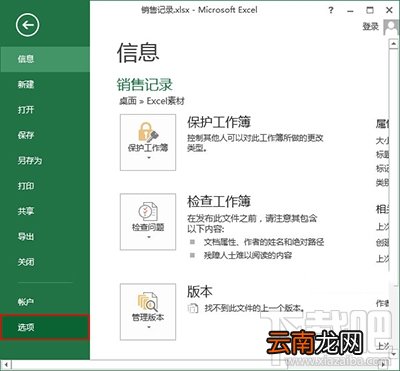Viewport: 400px width, 371px height.
Task: Click the user avatar icon beside 登录
Action: click(391, 27)
